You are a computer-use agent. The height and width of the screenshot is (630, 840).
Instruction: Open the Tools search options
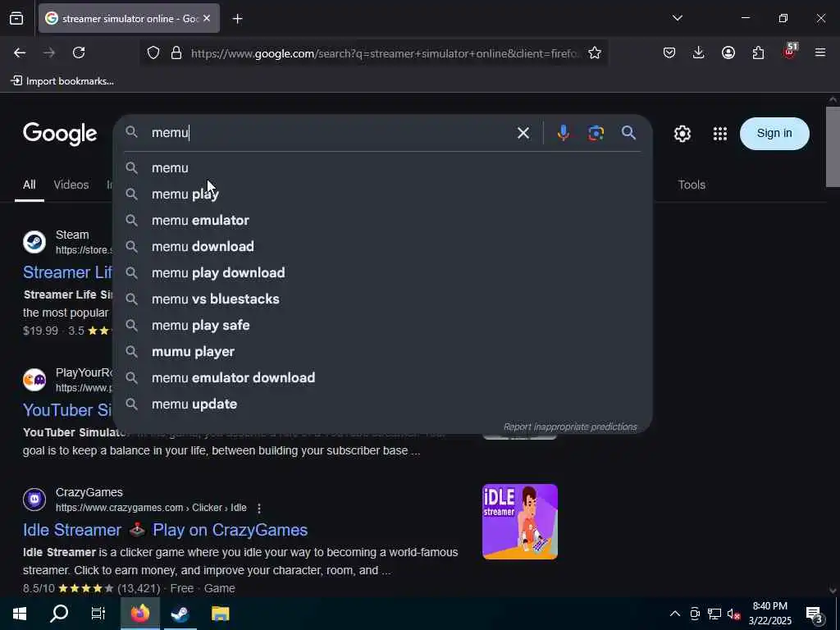tap(692, 185)
